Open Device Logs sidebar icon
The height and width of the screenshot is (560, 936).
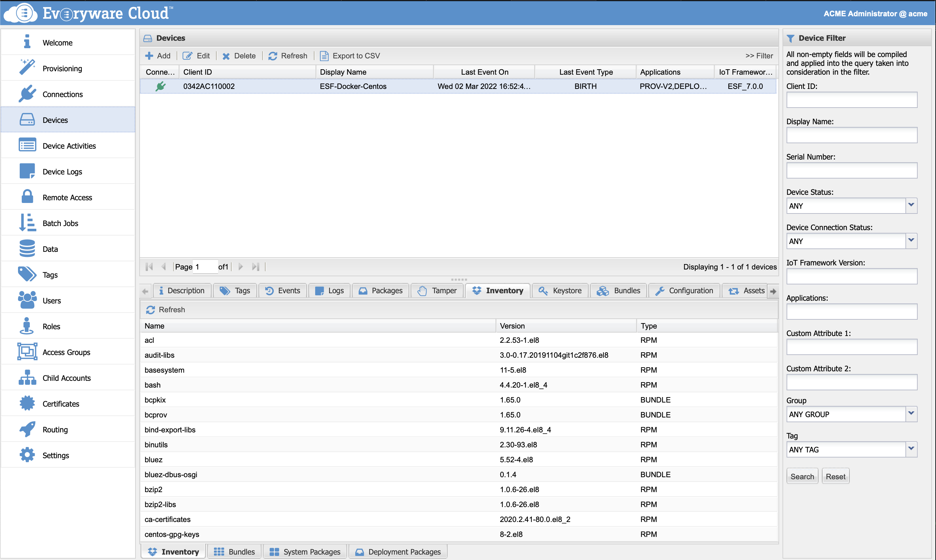[27, 171]
